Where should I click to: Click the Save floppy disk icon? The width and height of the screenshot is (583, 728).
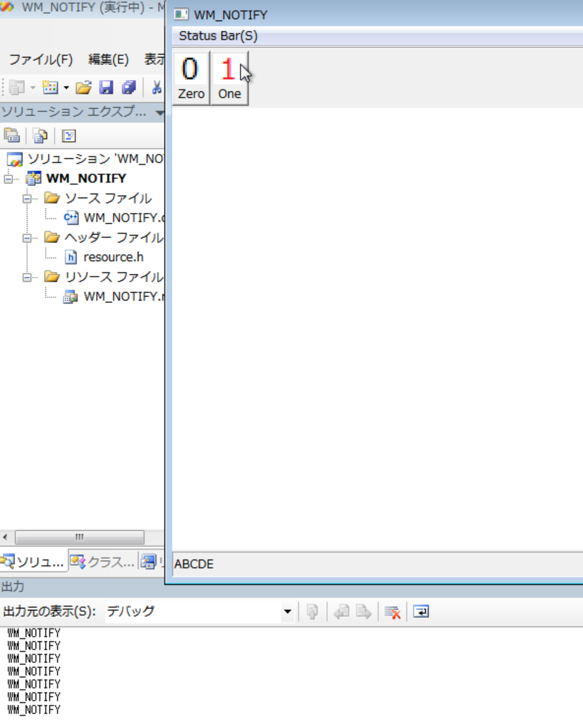click(x=106, y=87)
